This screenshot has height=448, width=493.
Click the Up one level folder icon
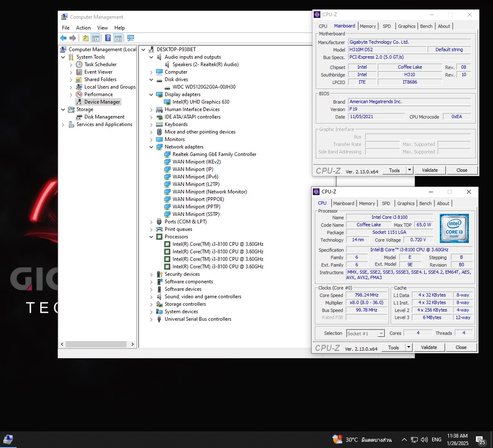[x=86, y=38]
